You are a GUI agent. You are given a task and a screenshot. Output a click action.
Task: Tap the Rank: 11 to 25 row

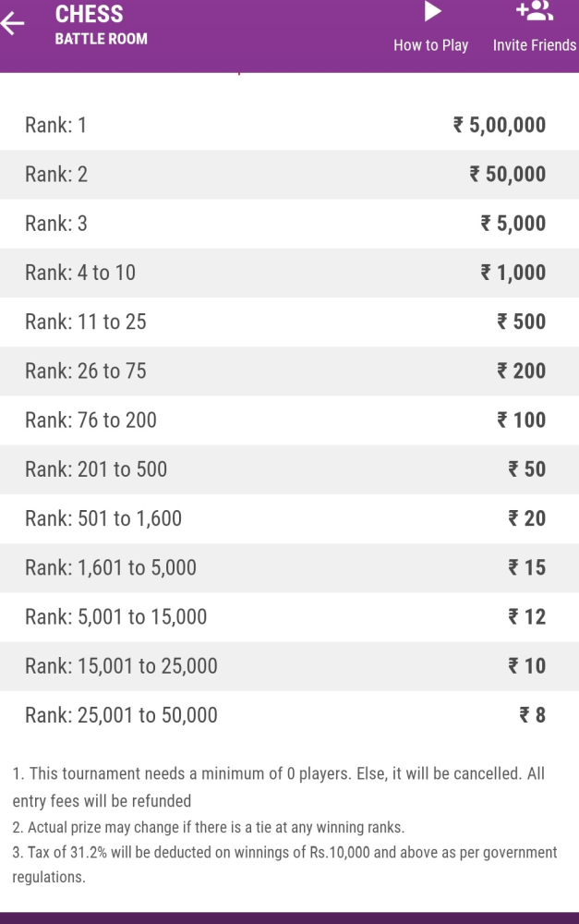[289, 322]
